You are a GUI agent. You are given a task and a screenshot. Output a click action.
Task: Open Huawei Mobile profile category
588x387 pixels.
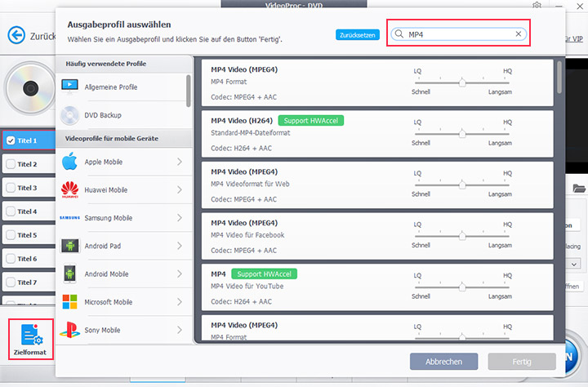[123, 189]
